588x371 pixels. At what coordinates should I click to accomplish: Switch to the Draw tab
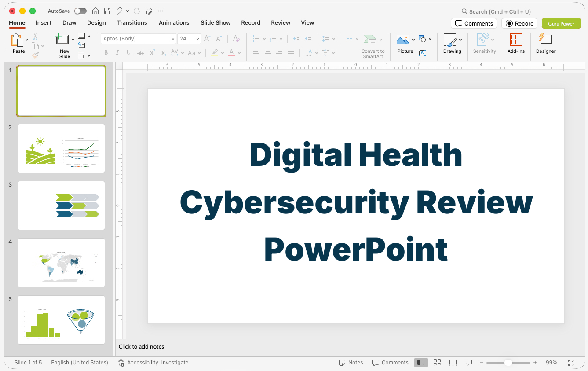[69, 22]
